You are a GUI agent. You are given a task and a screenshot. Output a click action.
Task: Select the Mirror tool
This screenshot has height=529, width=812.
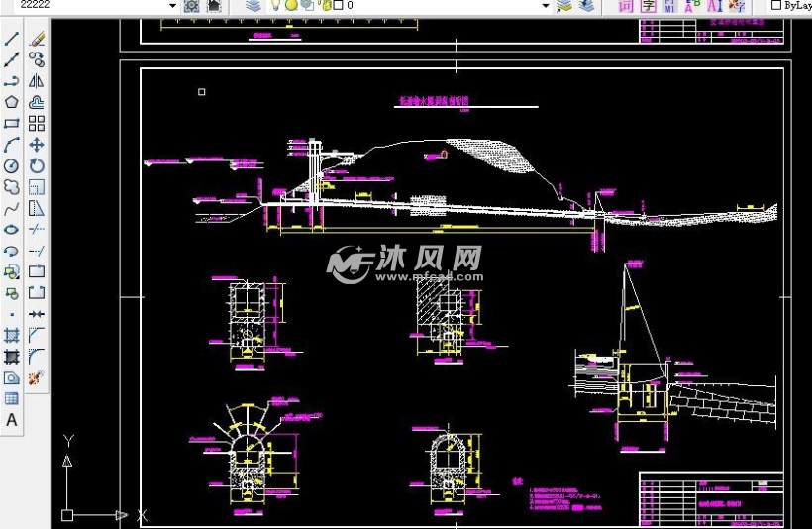tap(37, 81)
